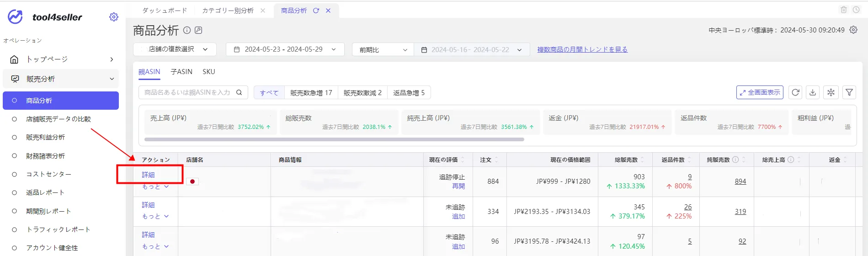
Task: Close the カテゴリー別分析 tab
Action: click(263, 11)
